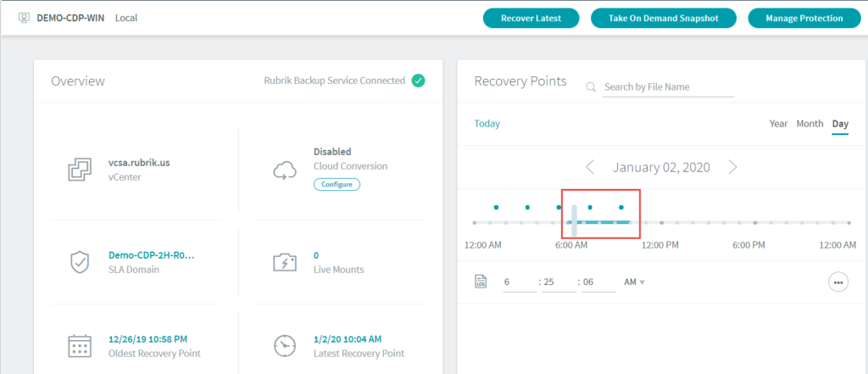Select the third snapshot dot on timeline
868x374 pixels.
(x=559, y=207)
